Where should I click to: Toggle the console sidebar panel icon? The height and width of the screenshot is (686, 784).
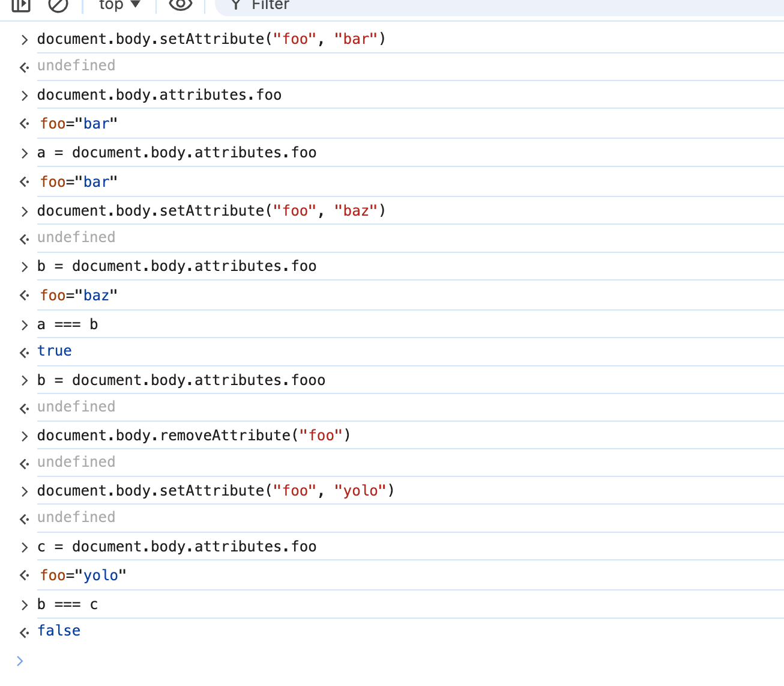coord(21,5)
